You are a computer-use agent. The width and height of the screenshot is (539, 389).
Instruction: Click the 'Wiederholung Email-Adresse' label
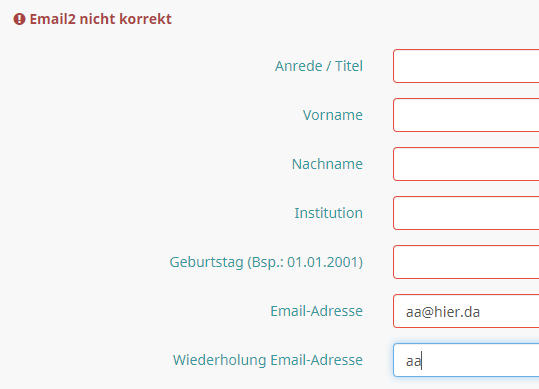tap(267, 360)
